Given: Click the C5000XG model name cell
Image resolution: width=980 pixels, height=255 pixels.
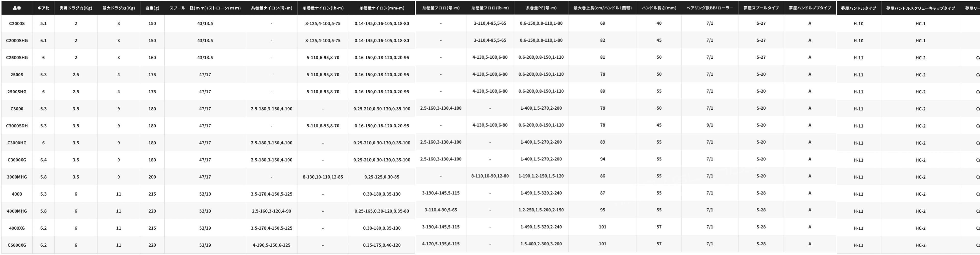Looking at the screenshot, I should pyautogui.click(x=17, y=245).
